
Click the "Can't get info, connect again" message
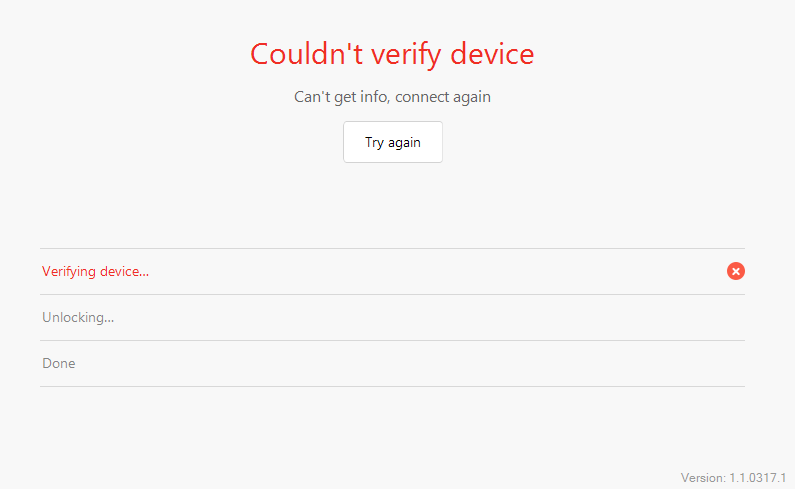392,97
